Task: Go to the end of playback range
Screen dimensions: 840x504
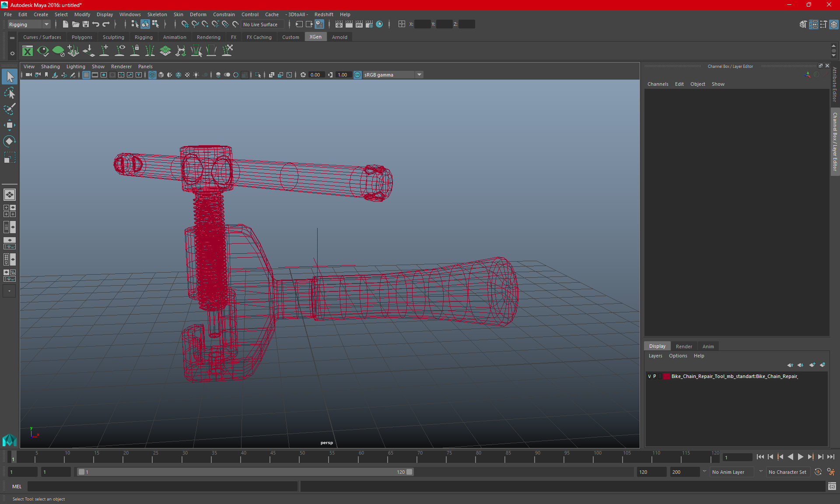Action: click(x=830, y=457)
